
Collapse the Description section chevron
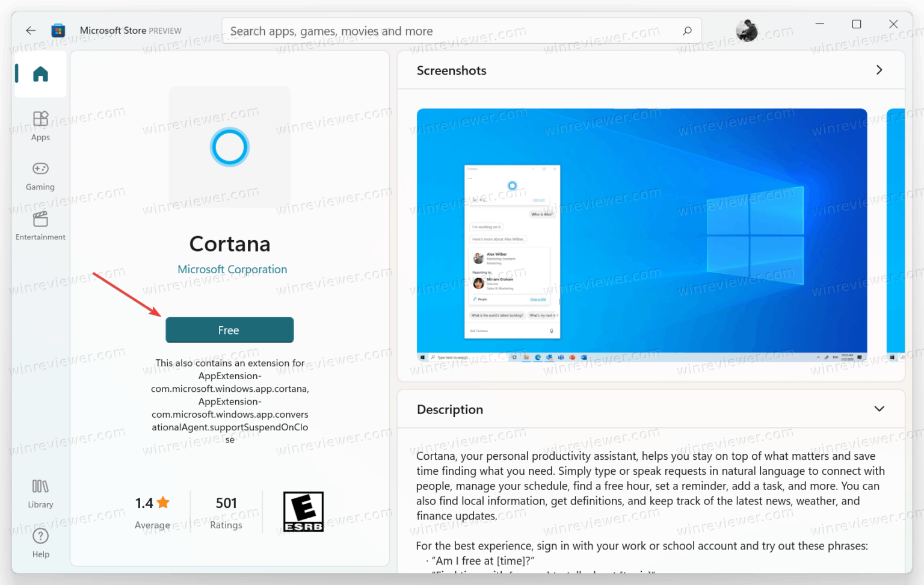pos(879,409)
